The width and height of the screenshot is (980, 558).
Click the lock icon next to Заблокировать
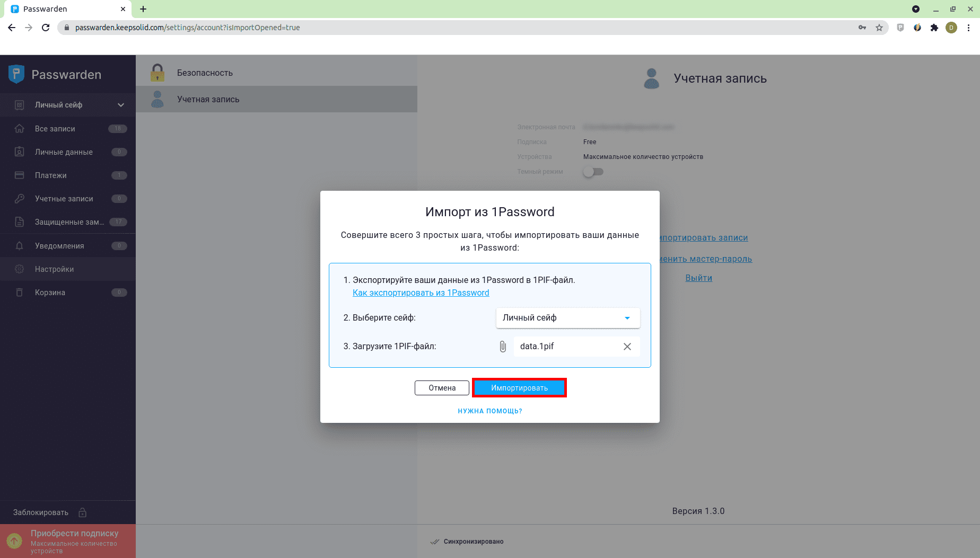tap(83, 512)
